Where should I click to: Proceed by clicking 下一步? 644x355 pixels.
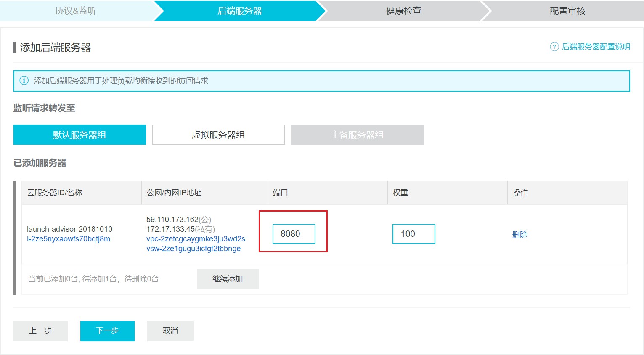[x=107, y=331]
